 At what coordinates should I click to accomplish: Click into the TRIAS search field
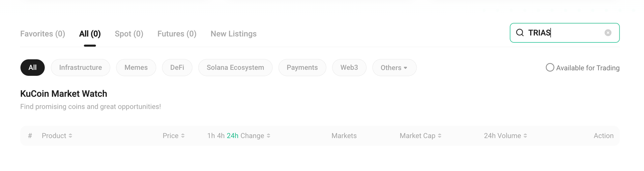(x=572, y=33)
